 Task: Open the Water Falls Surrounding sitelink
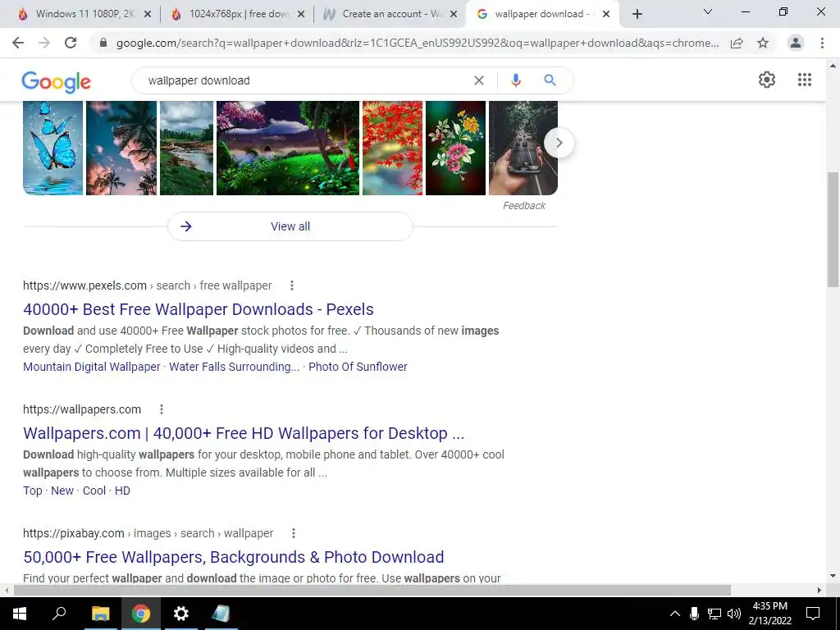[x=234, y=367]
